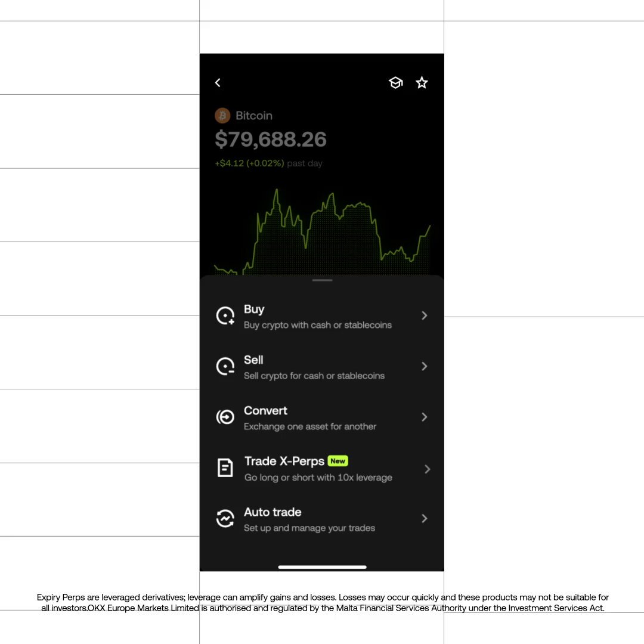The width and height of the screenshot is (644, 644).
Task: Open the Convert row chevron
Action: [425, 417]
